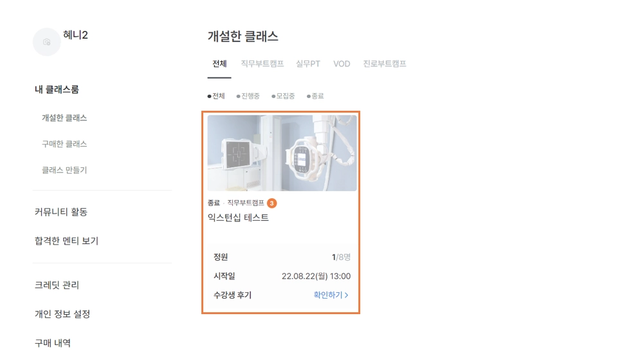This screenshot has height=356, width=644.
Task: Switch to the 직무부트캠프 tab
Action: 262,64
